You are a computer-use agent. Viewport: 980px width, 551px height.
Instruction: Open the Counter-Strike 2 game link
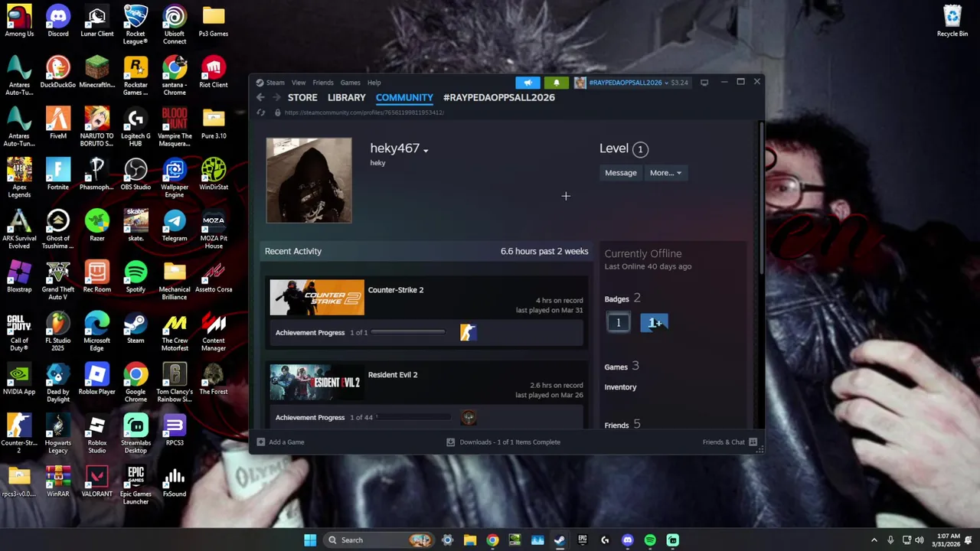coord(396,290)
